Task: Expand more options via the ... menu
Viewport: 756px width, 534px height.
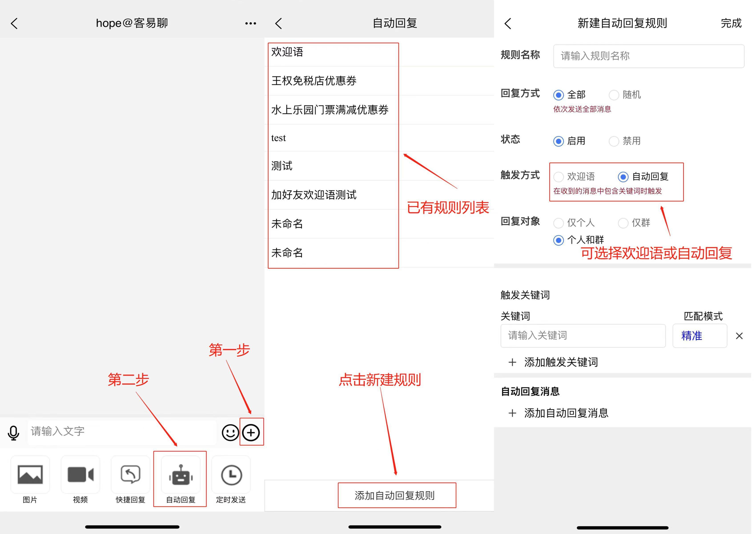Action: [250, 23]
